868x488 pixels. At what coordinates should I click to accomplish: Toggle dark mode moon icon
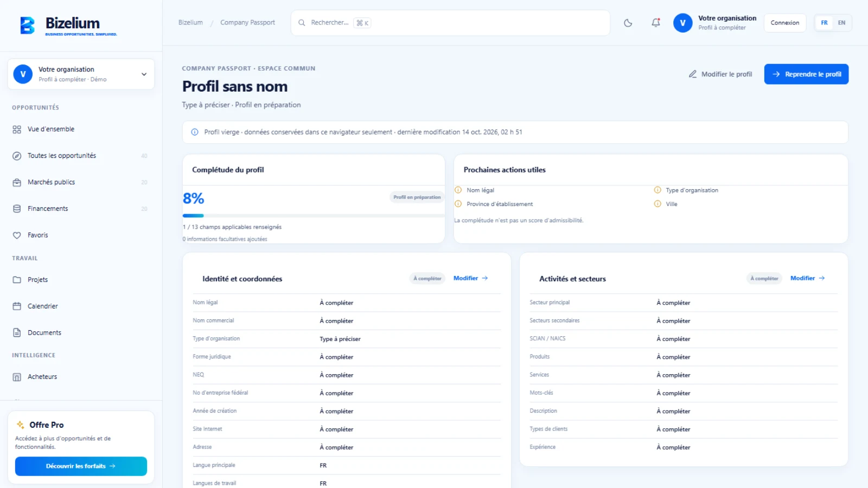pyautogui.click(x=628, y=23)
